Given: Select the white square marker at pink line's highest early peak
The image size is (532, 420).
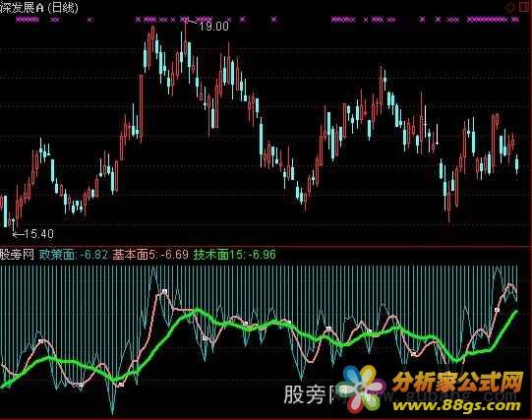Looking at the screenshot, I should [164, 291].
